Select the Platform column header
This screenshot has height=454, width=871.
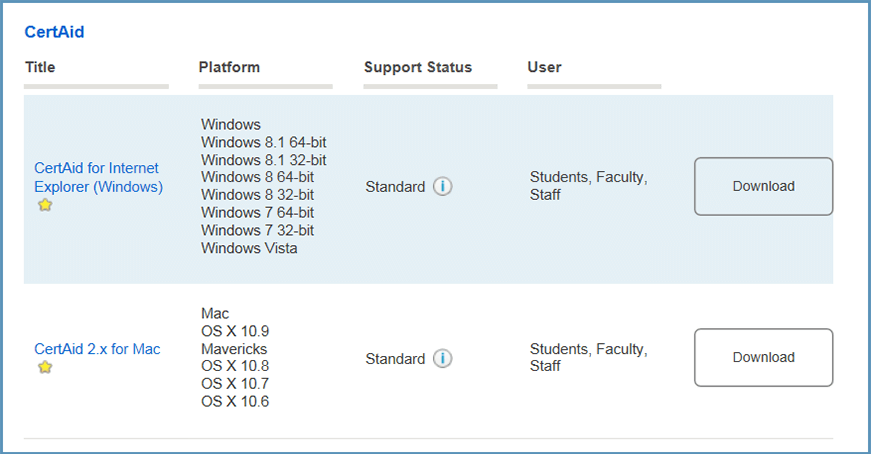[x=229, y=67]
